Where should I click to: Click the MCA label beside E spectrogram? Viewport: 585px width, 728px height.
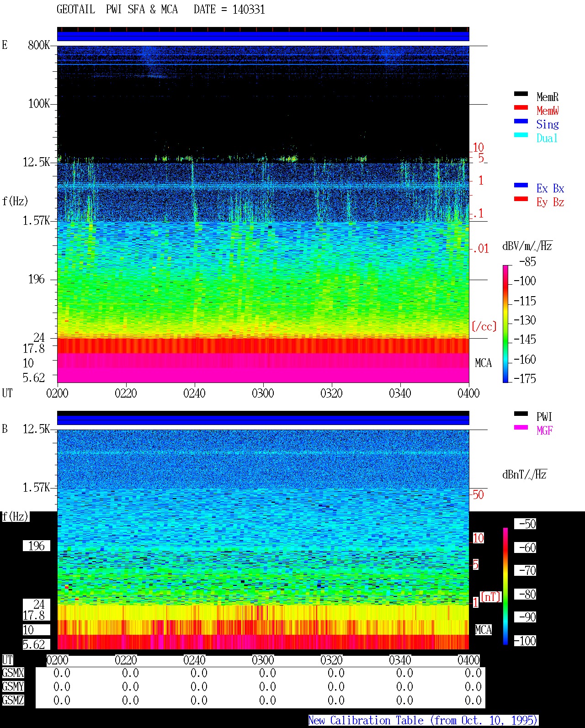(483, 363)
